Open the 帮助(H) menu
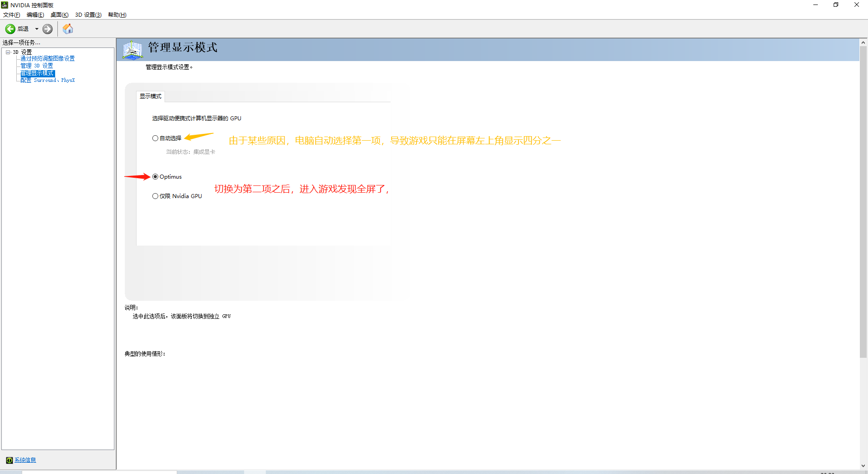The height and width of the screenshot is (474, 868). point(117,15)
